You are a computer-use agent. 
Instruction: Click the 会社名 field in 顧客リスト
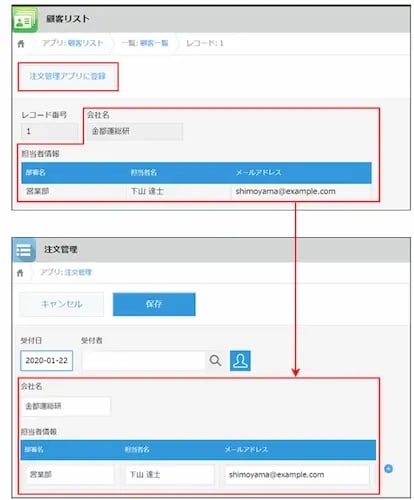[x=135, y=131]
